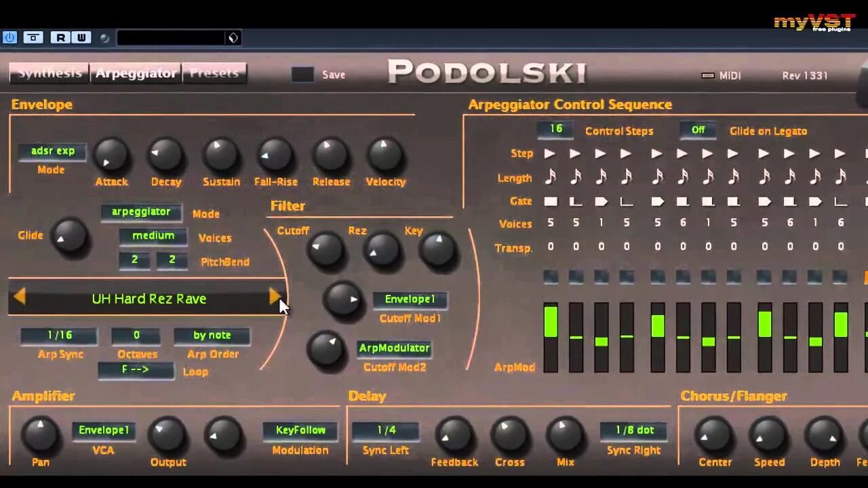This screenshot has width=868, height=488.
Task: Click the ArpMod slider for step 5
Action: click(657, 338)
